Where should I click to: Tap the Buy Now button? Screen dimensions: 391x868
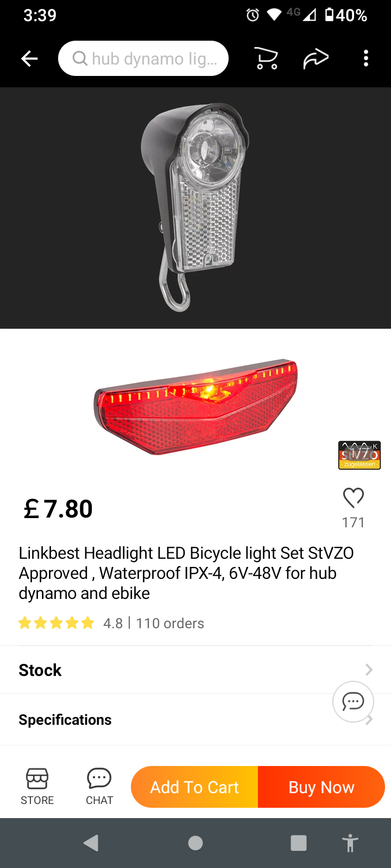pos(321,787)
